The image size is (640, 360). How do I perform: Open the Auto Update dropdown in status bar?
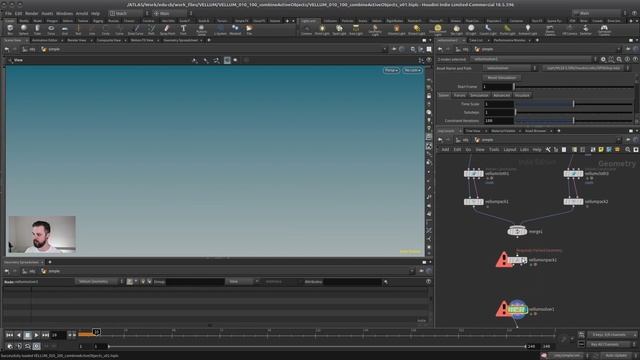click(x=619, y=356)
